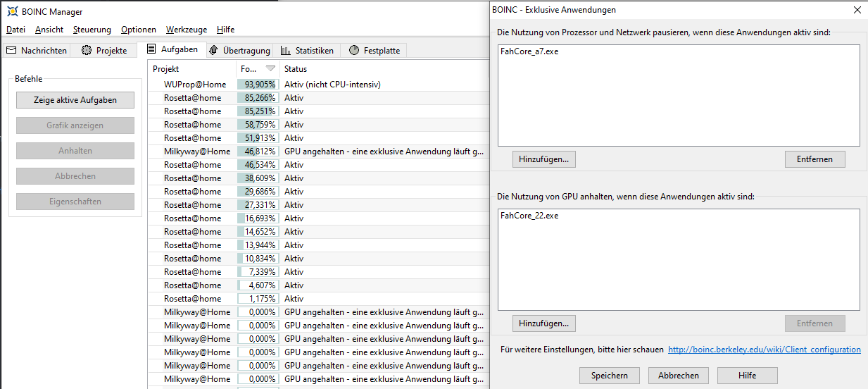
Task: Switch to the Projekte tab
Action: coord(104,51)
